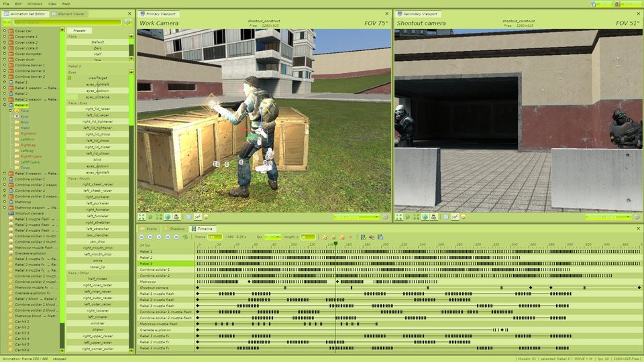
Task: Open Edit menu
Action: 18,4
